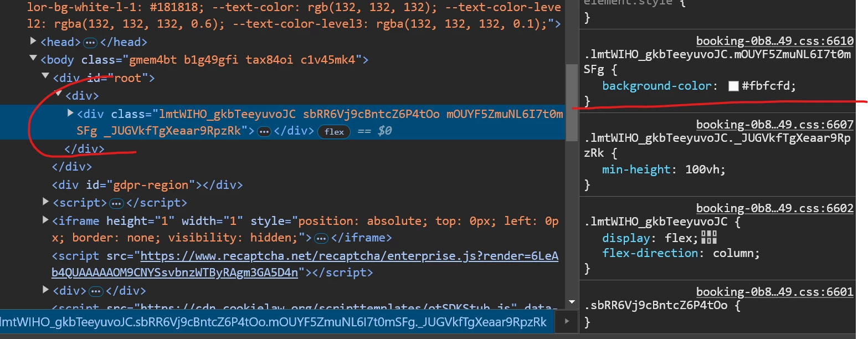Select the div id gdpr-region element

point(147,184)
